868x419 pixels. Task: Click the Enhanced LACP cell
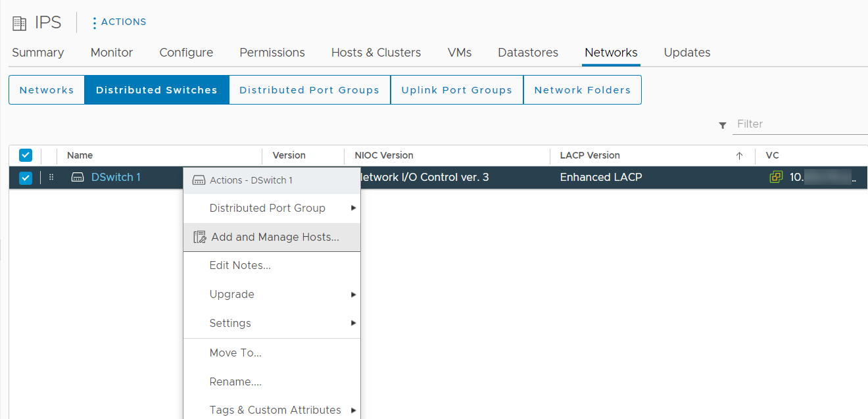click(601, 178)
